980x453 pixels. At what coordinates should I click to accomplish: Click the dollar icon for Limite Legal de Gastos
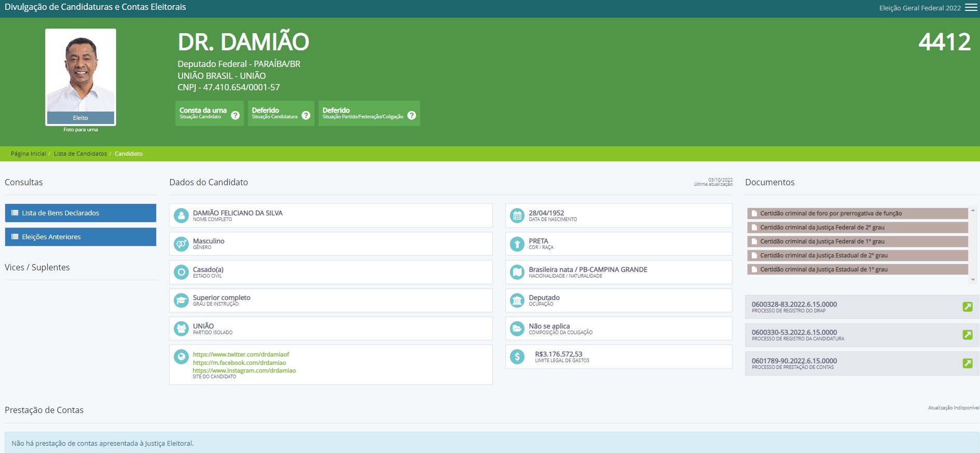point(517,357)
